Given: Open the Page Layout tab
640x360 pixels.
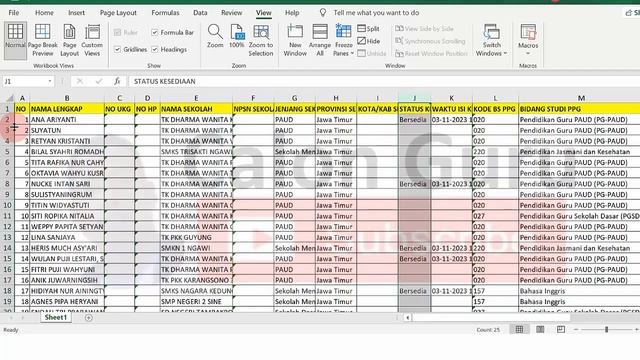Looking at the screenshot, I should 118,13.
